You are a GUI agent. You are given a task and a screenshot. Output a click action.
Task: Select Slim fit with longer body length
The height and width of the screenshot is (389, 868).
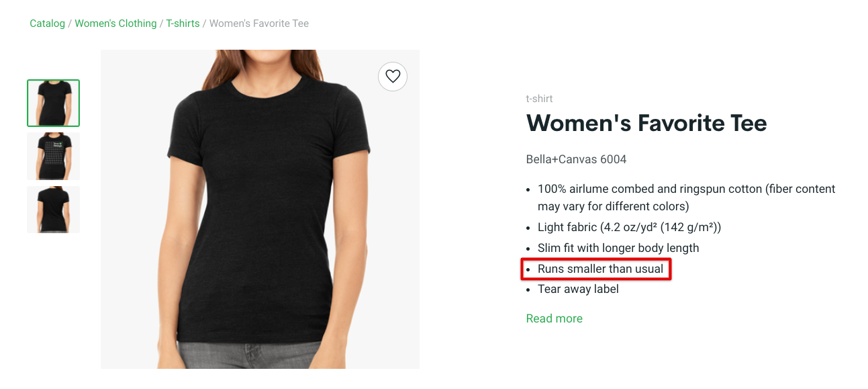(x=618, y=248)
